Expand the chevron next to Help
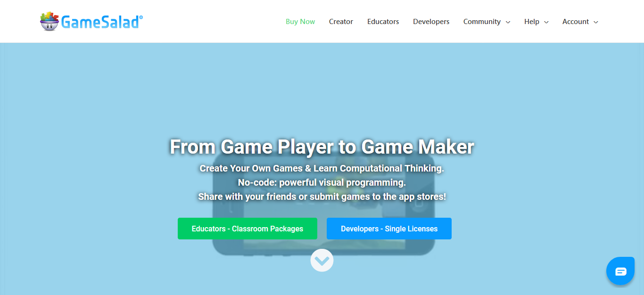Viewport: 644px width, 295px height. click(546, 22)
